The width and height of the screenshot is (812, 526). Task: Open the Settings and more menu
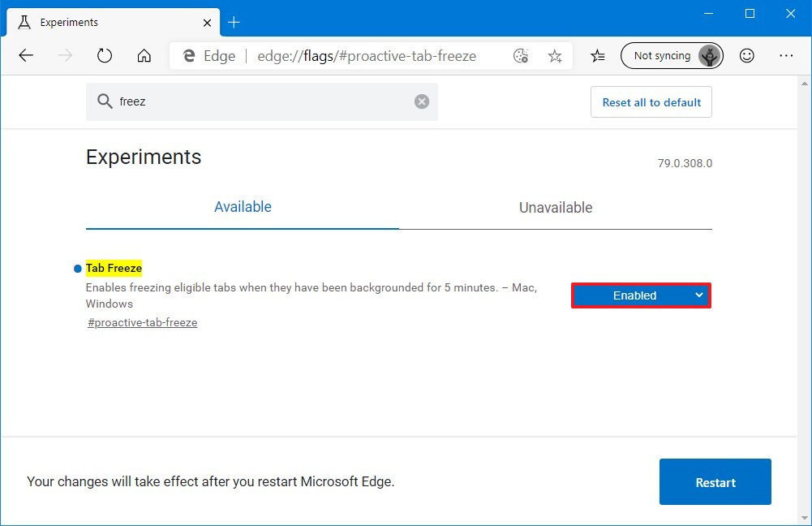[x=786, y=55]
